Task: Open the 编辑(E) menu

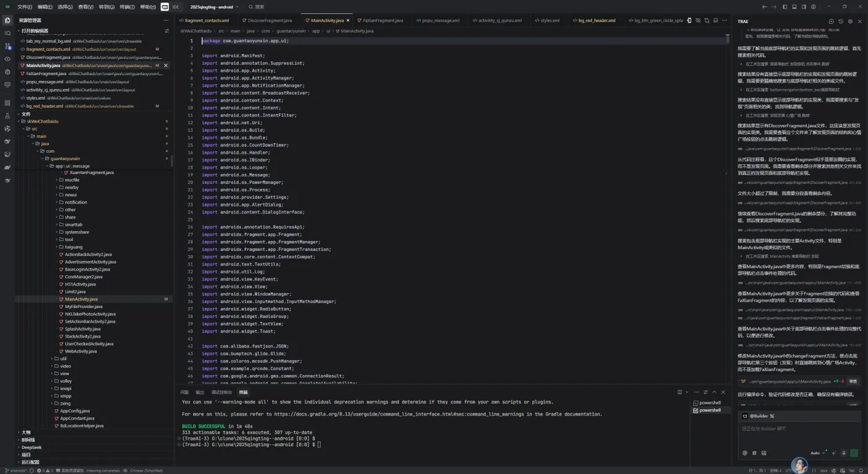Action: point(45,7)
